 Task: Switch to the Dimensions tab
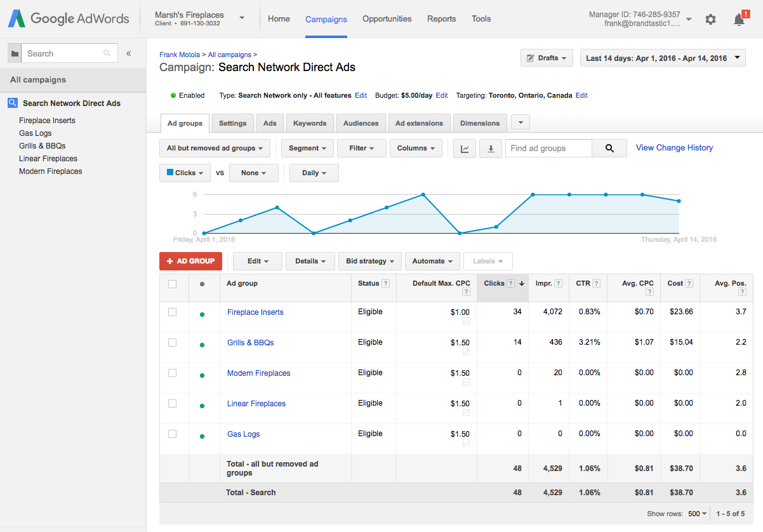(x=480, y=123)
